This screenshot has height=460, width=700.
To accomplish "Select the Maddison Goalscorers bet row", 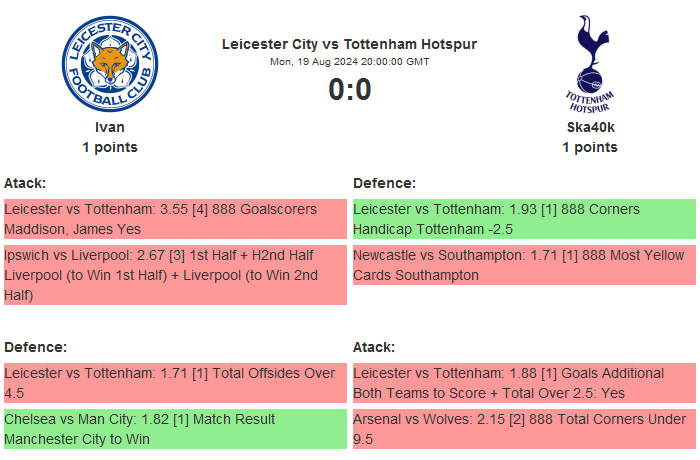I will coord(174,219).
